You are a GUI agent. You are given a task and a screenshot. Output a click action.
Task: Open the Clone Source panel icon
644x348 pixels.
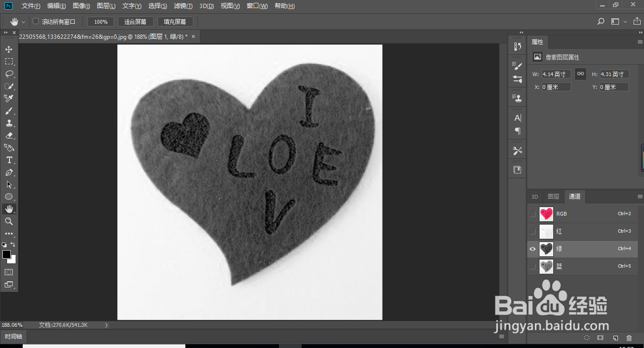coord(518,98)
